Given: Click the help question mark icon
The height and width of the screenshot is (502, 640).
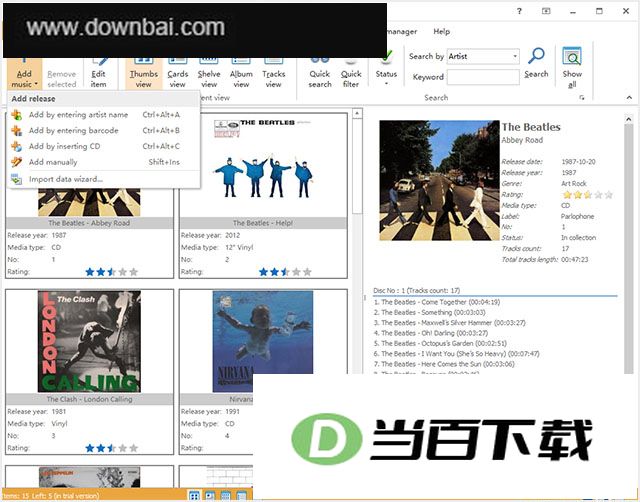Looking at the screenshot, I should [519, 11].
